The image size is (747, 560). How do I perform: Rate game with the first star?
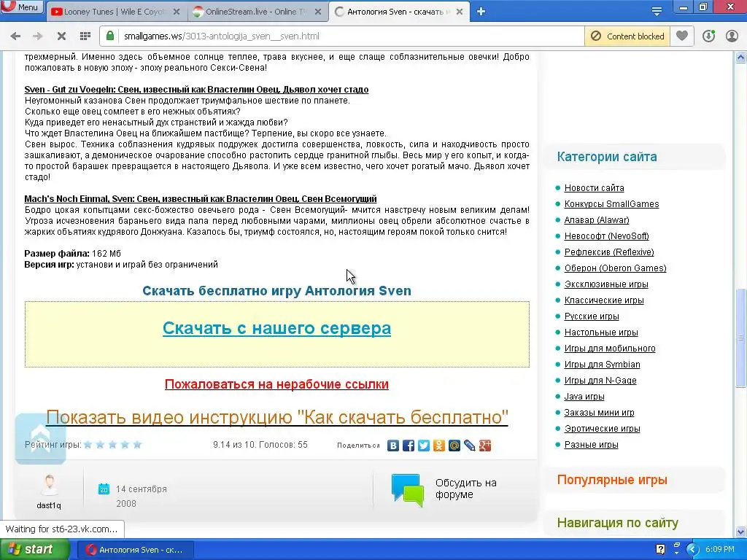pos(88,444)
